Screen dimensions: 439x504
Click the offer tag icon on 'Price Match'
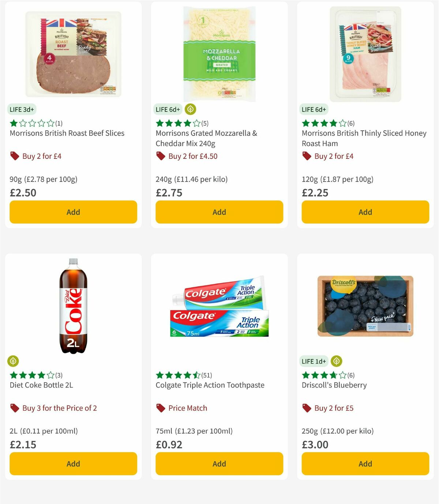(160, 408)
